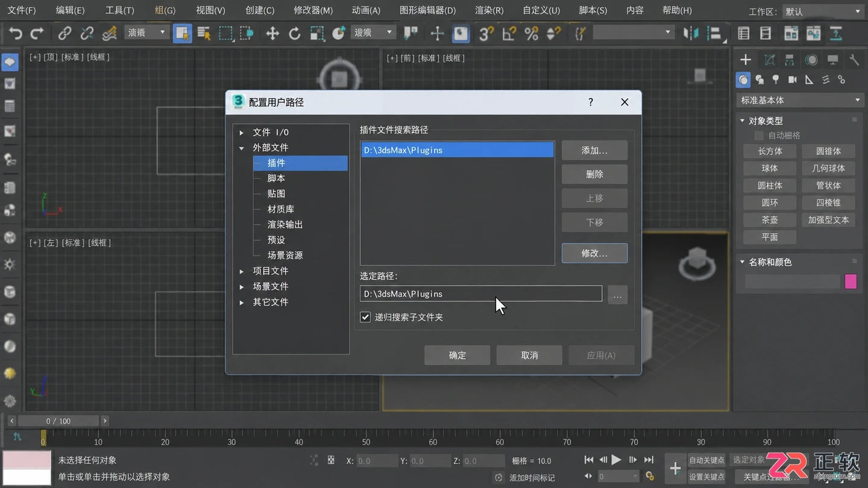This screenshot has height=488, width=868.
Task: Click the 茶壶 object button
Action: 770,220
